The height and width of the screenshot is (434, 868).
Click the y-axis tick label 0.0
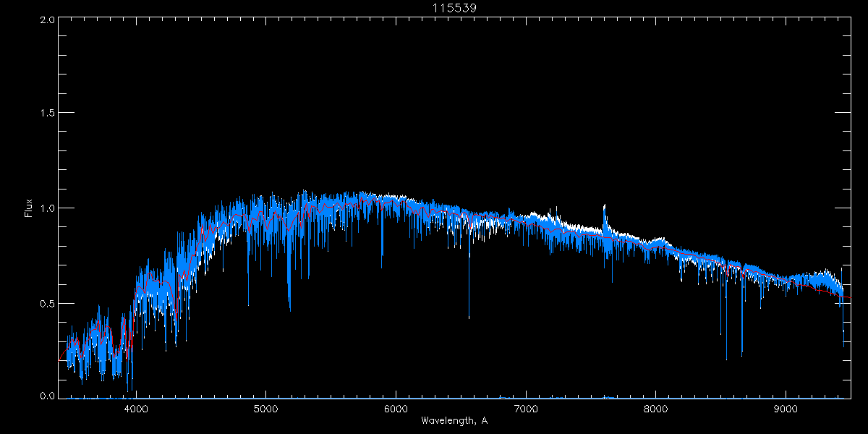[x=47, y=396]
